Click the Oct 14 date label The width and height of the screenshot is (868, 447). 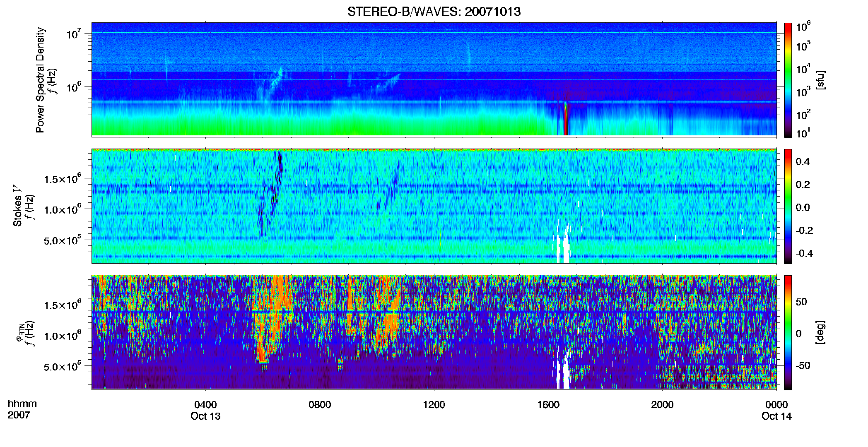pos(776,416)
